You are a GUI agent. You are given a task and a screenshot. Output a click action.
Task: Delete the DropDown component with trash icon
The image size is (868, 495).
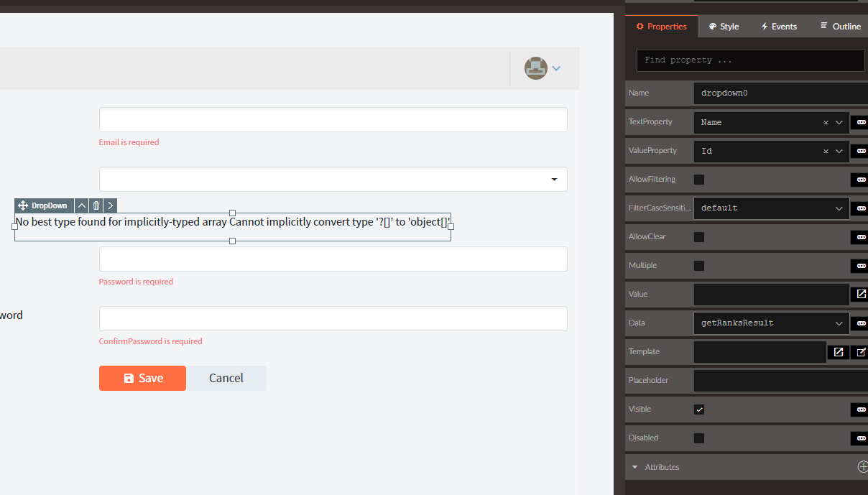coord(96,205)
